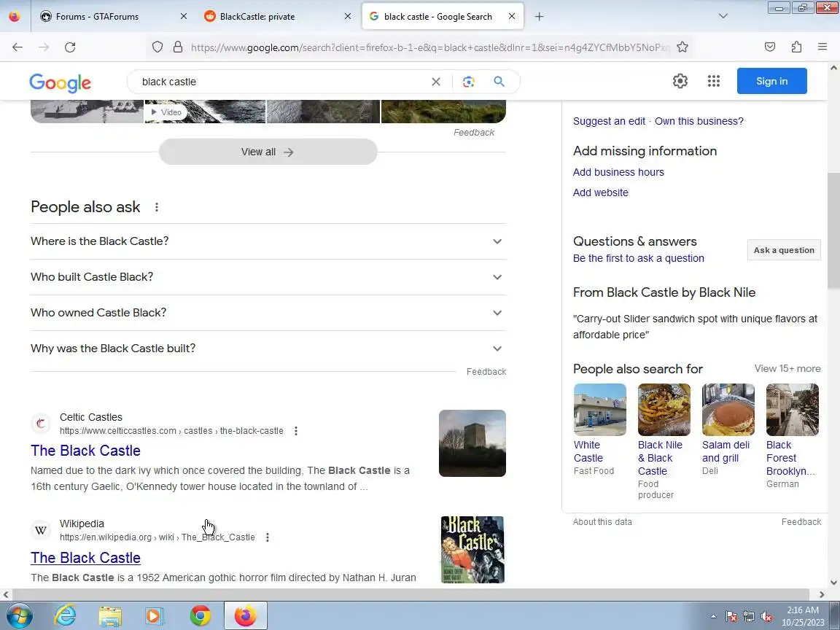Click the About this data link
This screenshot has height=630, width=840.
coord(603,522)
